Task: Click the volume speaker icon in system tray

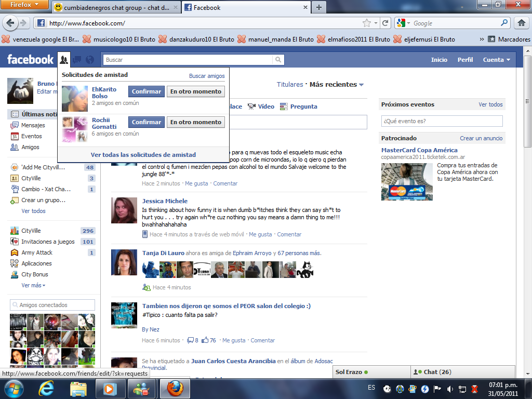Action: pyautogui.click(x=450, y=389)
